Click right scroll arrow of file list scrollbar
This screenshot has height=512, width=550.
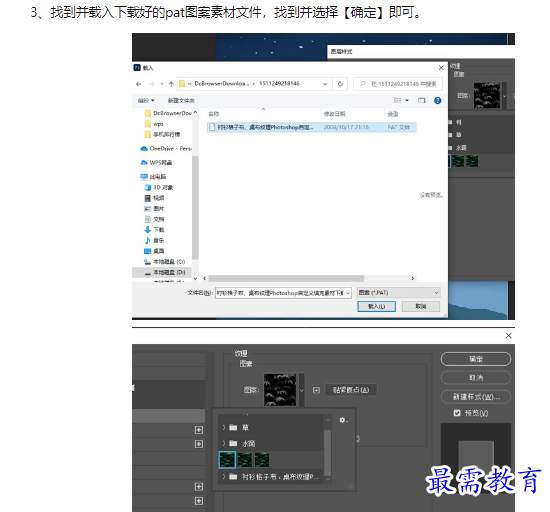tap(412, 278)
